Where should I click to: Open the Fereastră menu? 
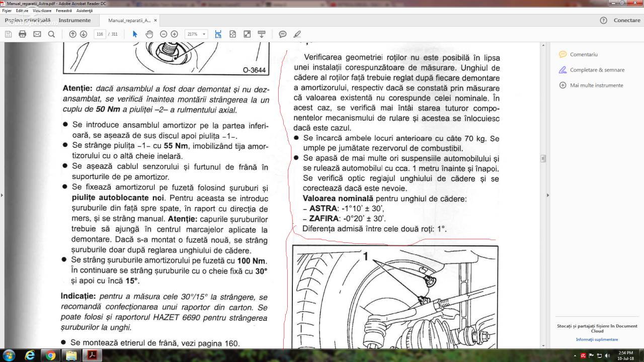click(x=64, y=11)
